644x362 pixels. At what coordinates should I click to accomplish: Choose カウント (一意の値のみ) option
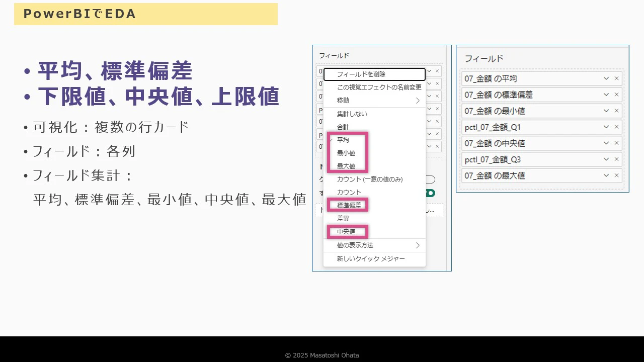[374, 179]
